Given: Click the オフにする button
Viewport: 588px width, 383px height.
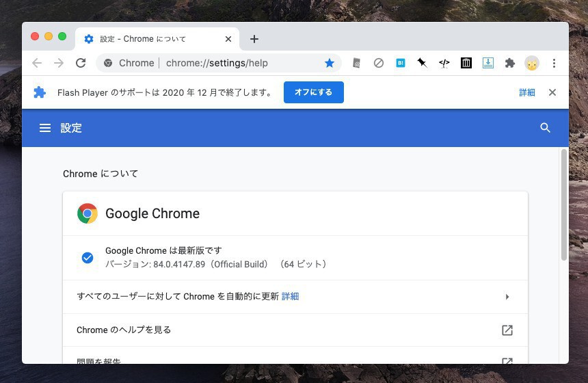Looking at the screenshot, I should 313,92.
